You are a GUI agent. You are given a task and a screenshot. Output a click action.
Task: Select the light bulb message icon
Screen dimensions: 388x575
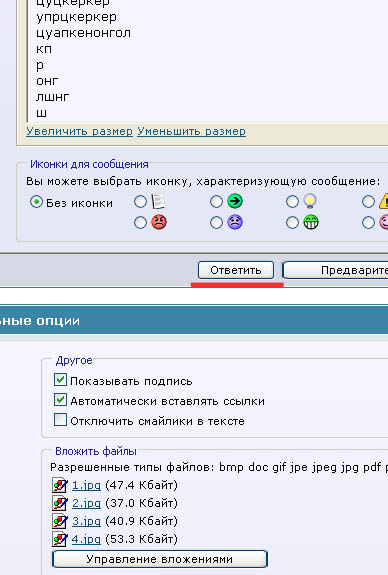[x=311, y=201]
